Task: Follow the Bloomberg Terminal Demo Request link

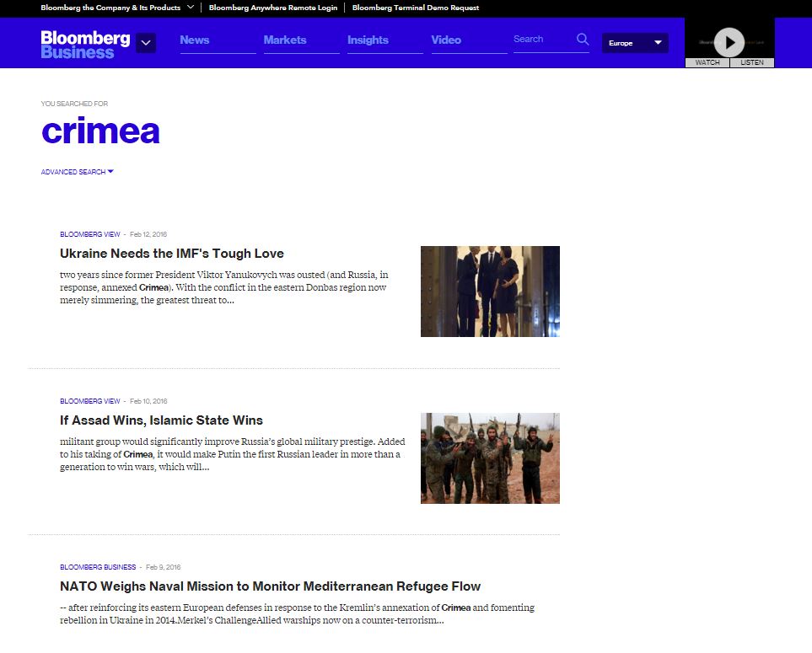Action: (x=416, y=8)
